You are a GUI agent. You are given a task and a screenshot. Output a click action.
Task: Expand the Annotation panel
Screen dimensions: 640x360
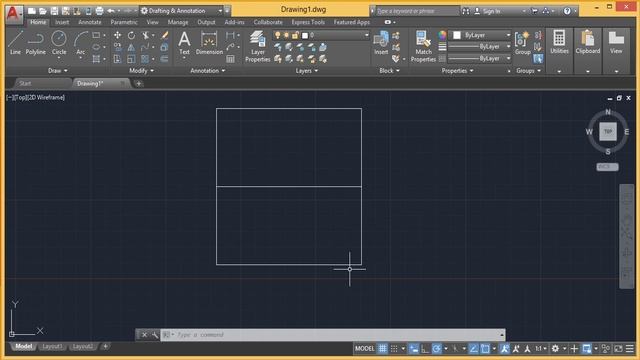(x=207, y=71)
